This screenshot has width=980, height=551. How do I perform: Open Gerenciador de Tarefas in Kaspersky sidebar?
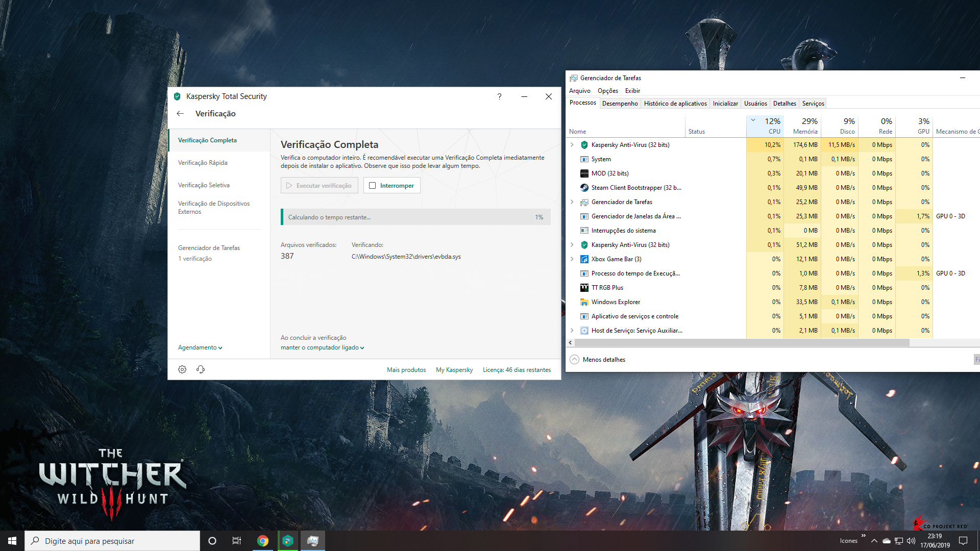(x=209, y=248)
